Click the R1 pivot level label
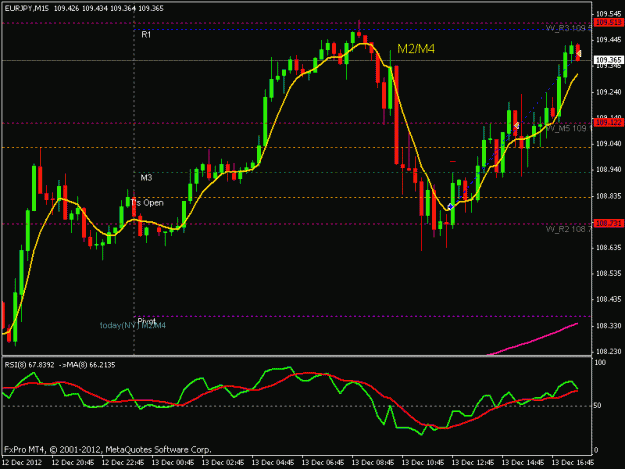This screenshot has height=469, width=625. [146, 35]
